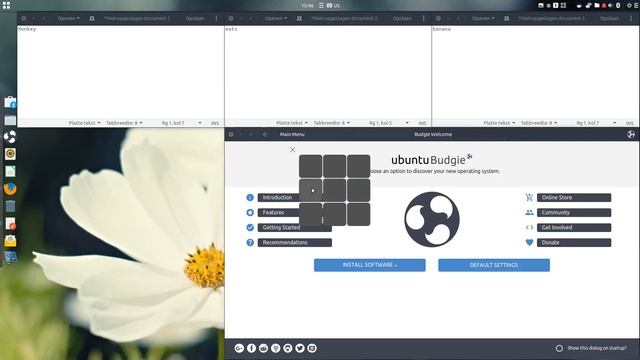The width and height of the screenshot is (640, 360).
Task: Open the Files manager from the dock
Action: 10,120
